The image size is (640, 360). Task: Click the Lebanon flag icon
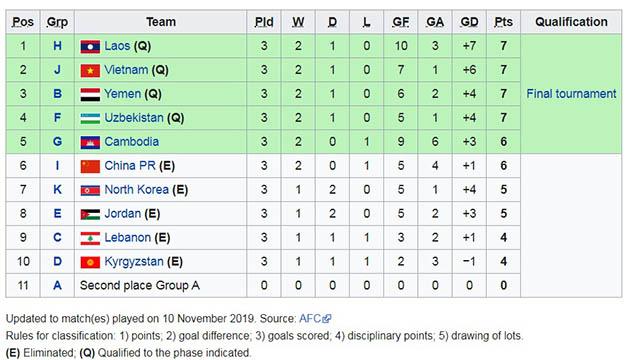click(x=90, y=238)
